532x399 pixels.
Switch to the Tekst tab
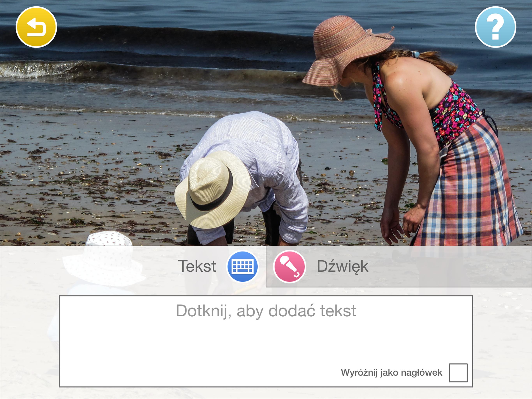pos(133,267)
